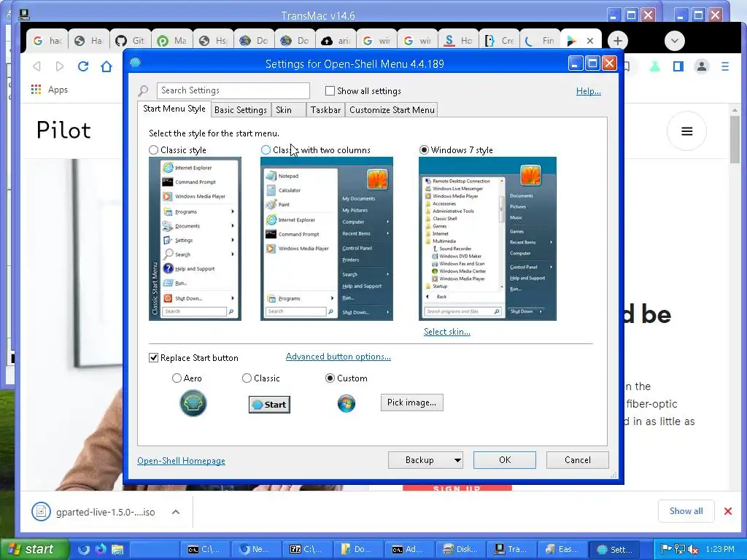This screenshot has height=560, width=747.
Task: Click the Select skin link
Action: [x=447, y=332]
